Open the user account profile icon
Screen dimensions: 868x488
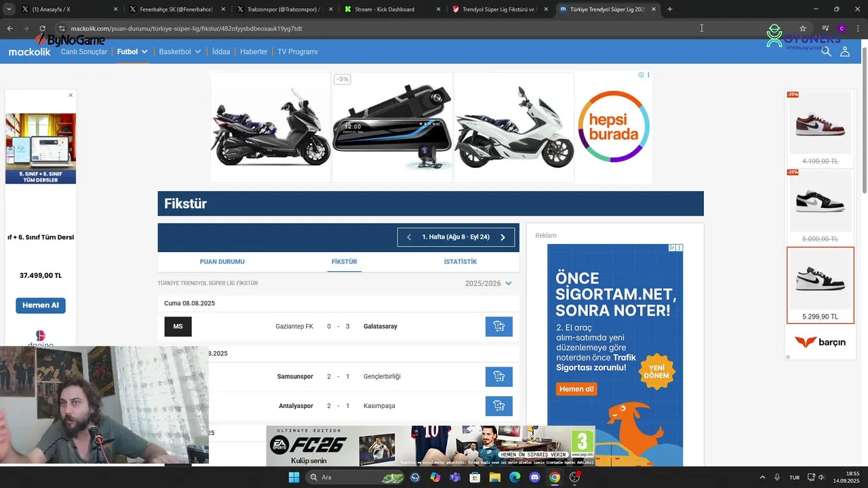pyautogui.click(x=845, y=52)
